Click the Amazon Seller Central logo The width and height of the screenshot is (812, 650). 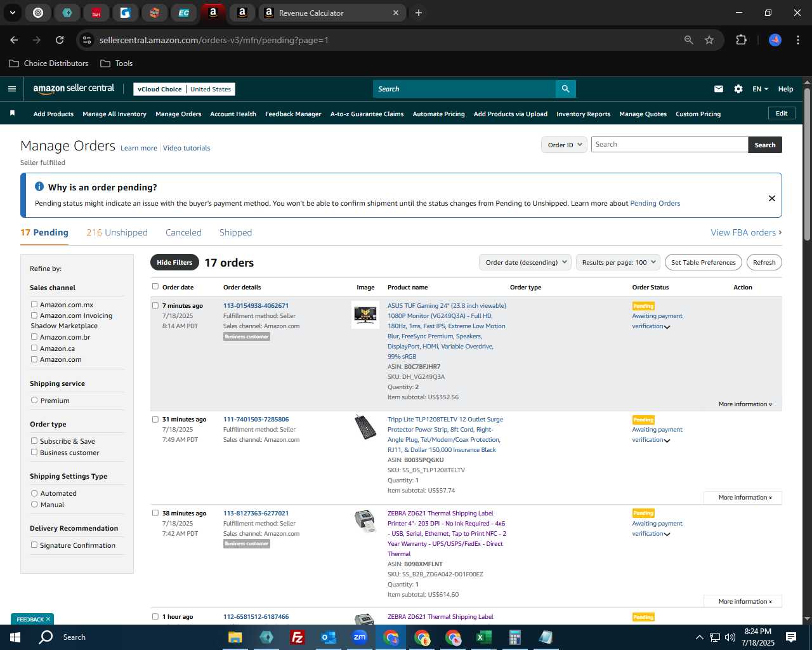[74, 89]
